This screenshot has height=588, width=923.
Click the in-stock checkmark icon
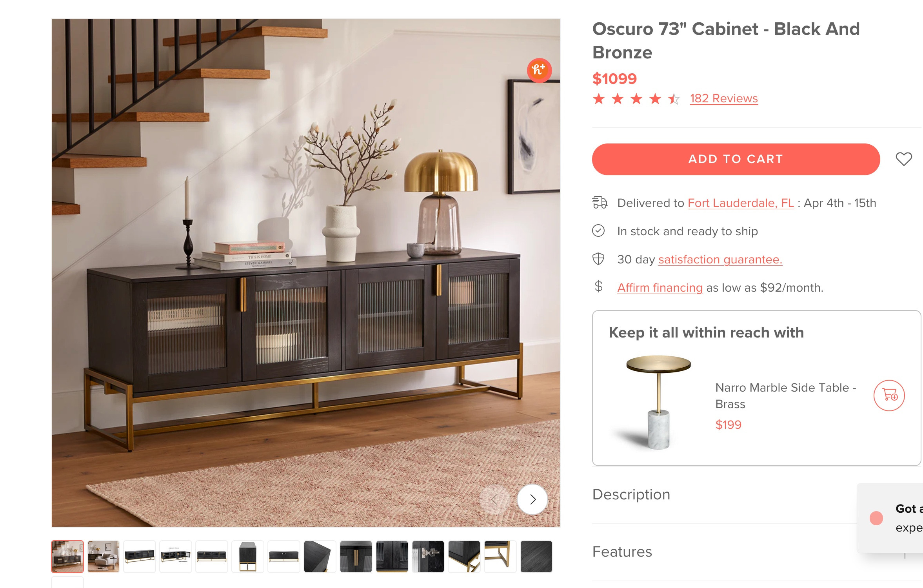(598, 230)
